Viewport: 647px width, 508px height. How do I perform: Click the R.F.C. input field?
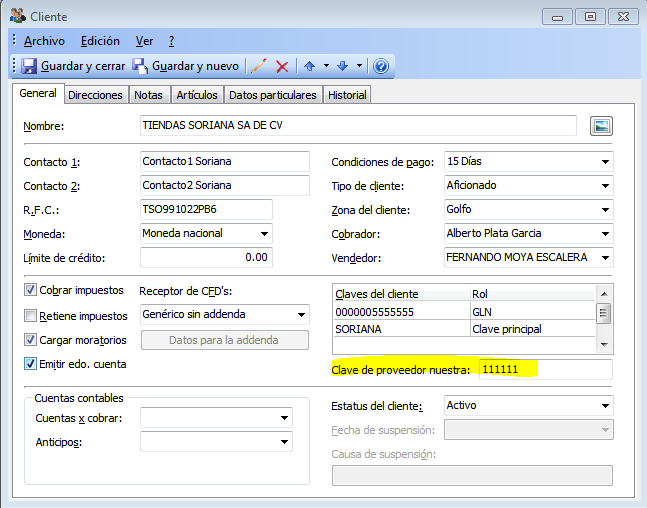click(206, 209)
